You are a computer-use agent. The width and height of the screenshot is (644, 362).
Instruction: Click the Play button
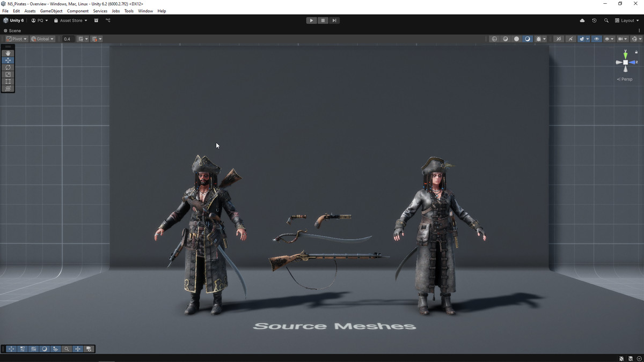point(311,20)
